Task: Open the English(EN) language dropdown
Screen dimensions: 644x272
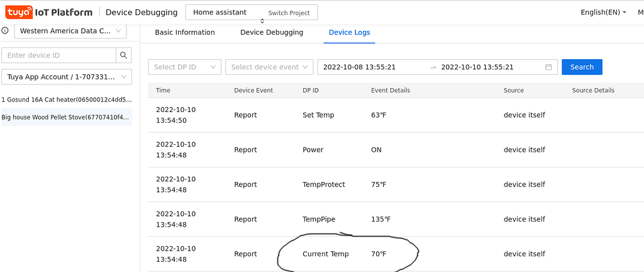Action: pyautogui.click(x=603, y=13)
